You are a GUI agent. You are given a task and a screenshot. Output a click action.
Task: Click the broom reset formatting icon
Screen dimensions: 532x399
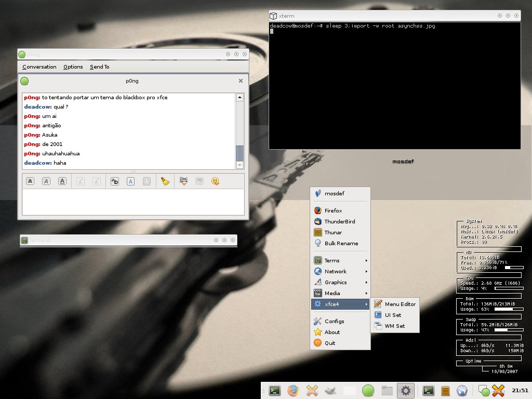pyautogui.click(x=165, y=181)
